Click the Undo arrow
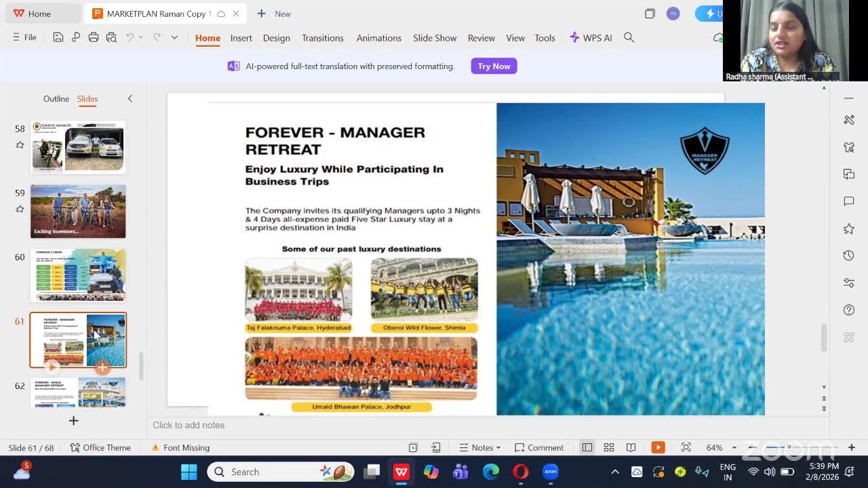Viewport: 868px width, 488px height. coord(130,38)
